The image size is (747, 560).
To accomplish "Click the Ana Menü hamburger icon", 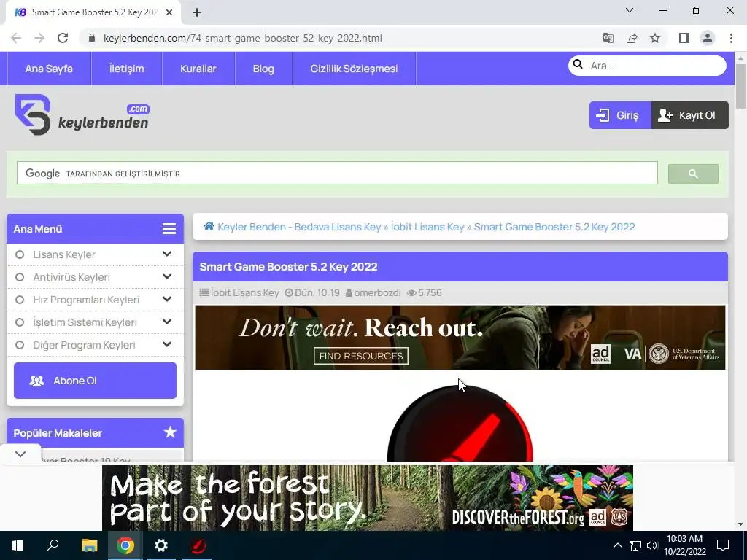I will [169, 228].
